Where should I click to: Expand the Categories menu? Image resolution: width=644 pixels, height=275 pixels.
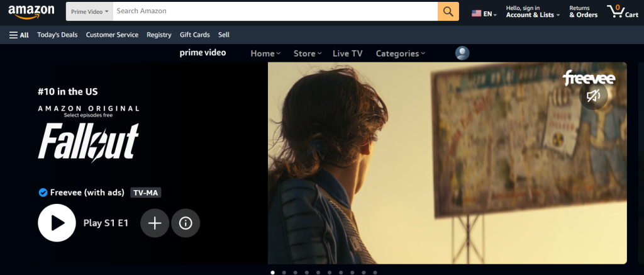pyautogui.click(x=401, y=53)
